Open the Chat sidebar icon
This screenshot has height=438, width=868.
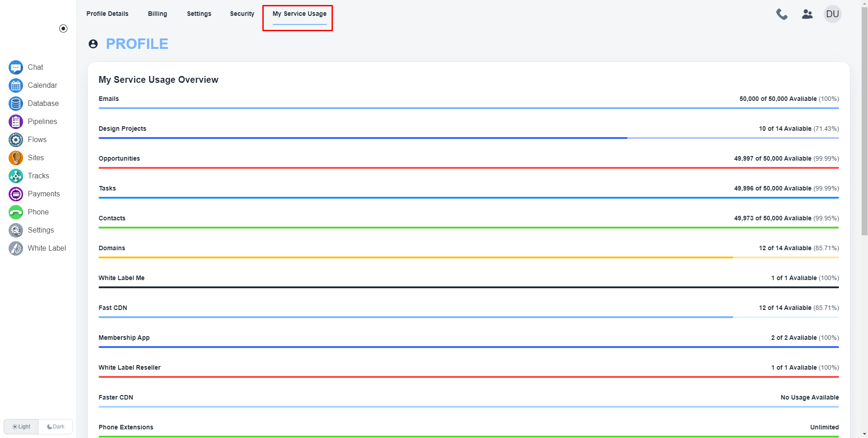point(16,67)
